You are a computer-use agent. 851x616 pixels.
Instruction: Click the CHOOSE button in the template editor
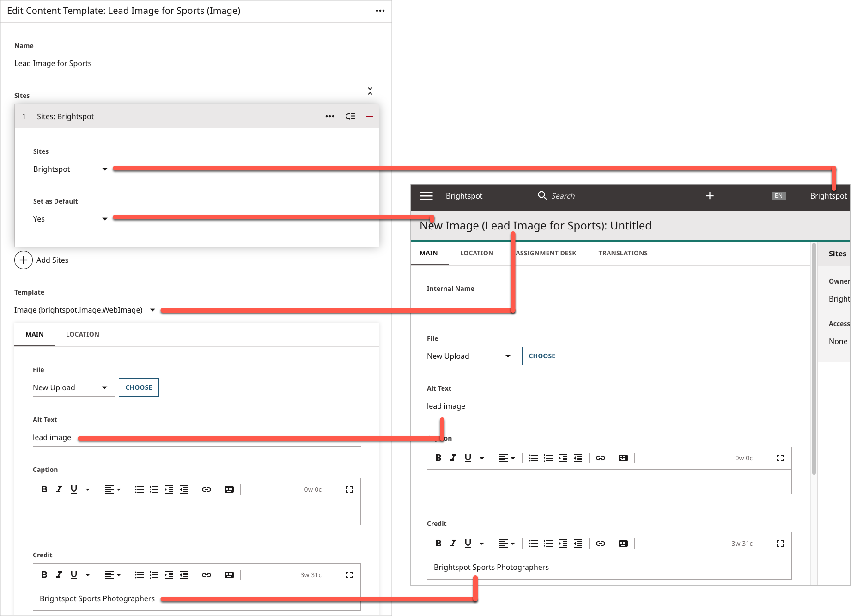pyautogui.click(x=139, y=387)
